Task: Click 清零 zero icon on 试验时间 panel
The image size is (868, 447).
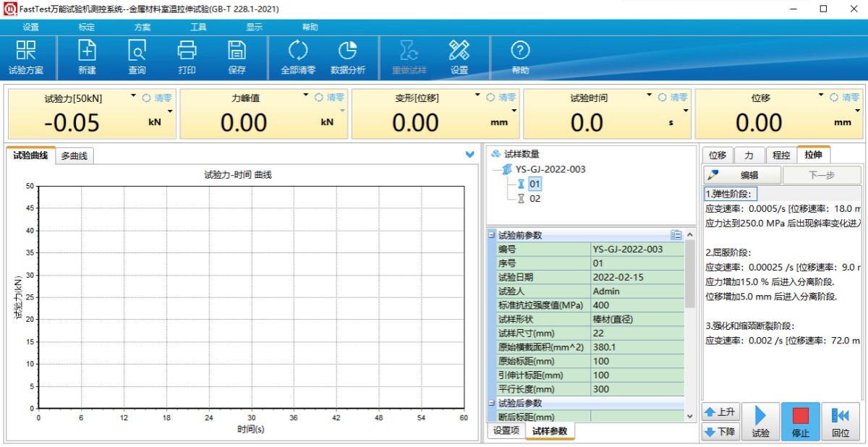Action: click(x=663, y=98)
